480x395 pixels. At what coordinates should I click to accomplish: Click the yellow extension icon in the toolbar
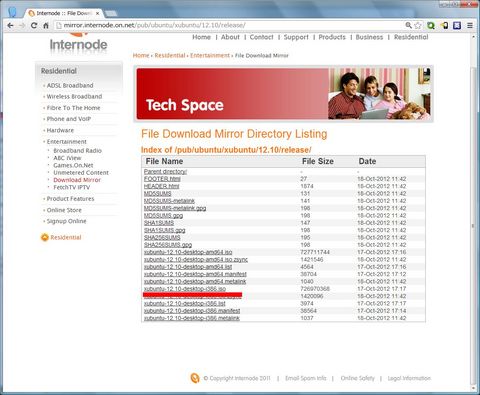pyautogui.click(x=444, y=25)
